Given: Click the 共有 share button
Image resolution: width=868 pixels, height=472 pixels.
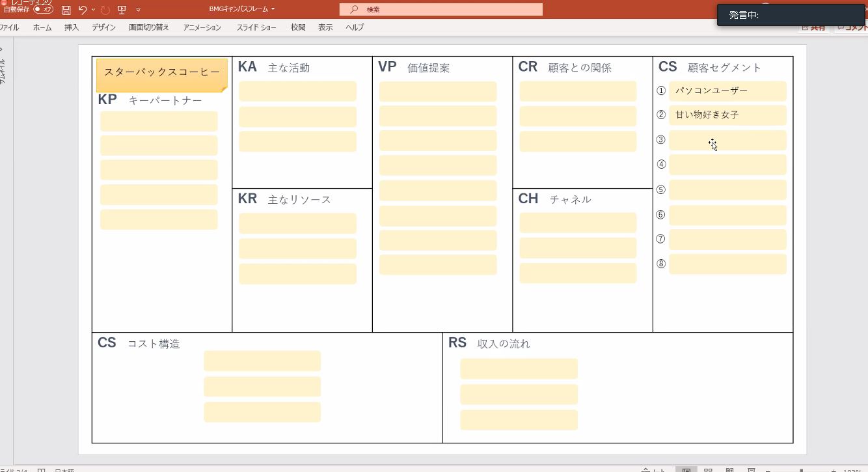Looking at the screenshot, I should coord(813,27).
